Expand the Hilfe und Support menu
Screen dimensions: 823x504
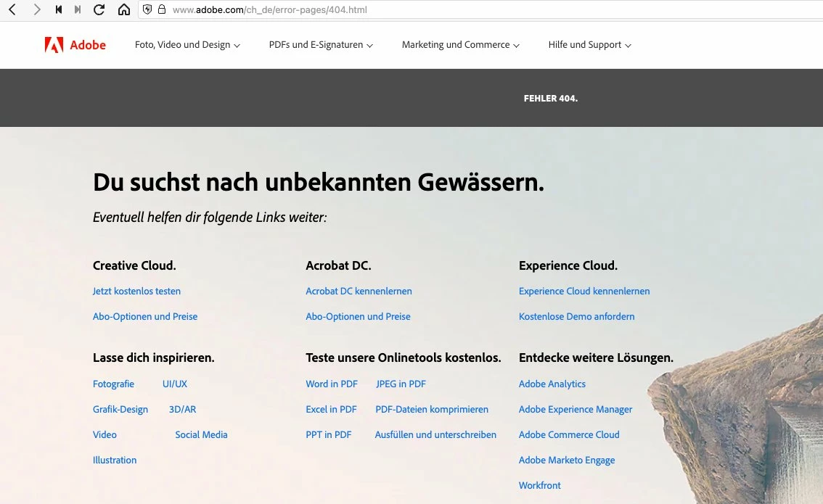589,45
